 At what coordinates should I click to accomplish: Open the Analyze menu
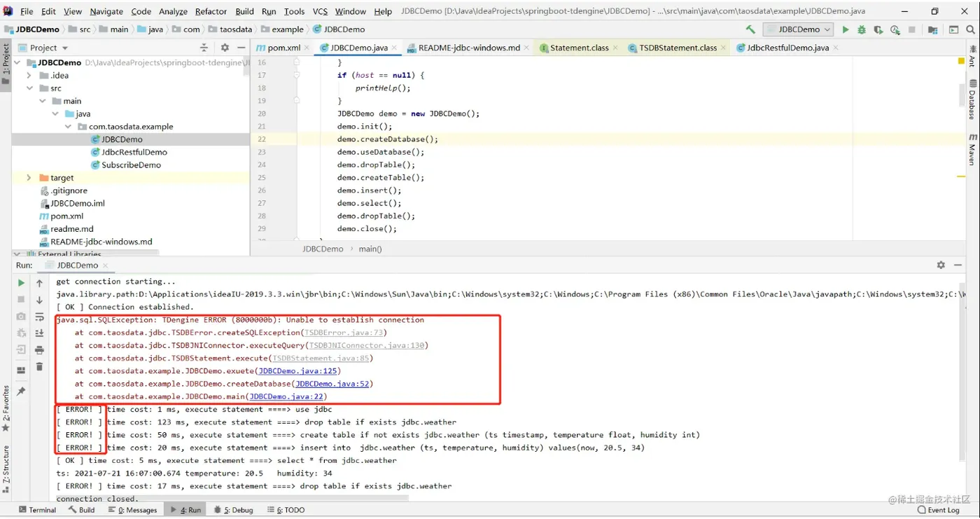click(173, 11)
